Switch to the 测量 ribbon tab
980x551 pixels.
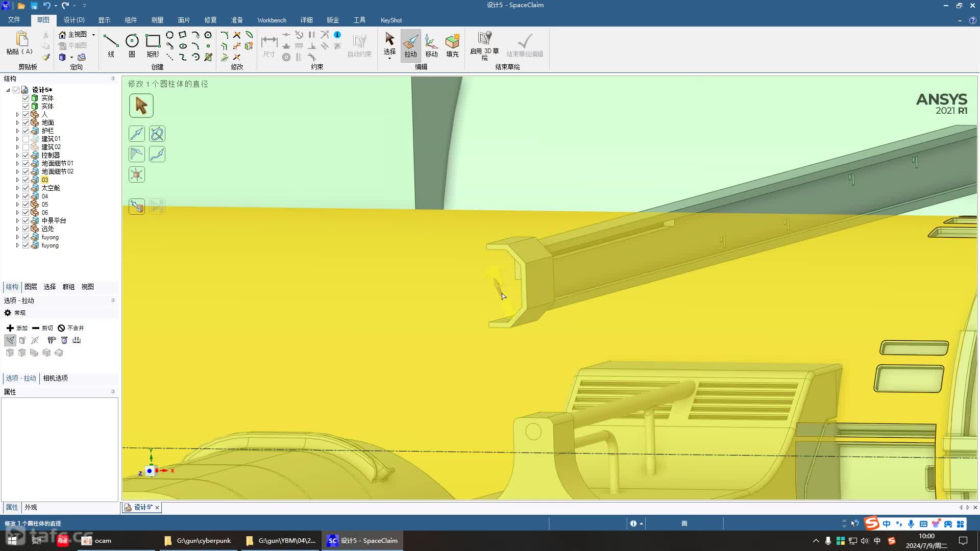157,20
